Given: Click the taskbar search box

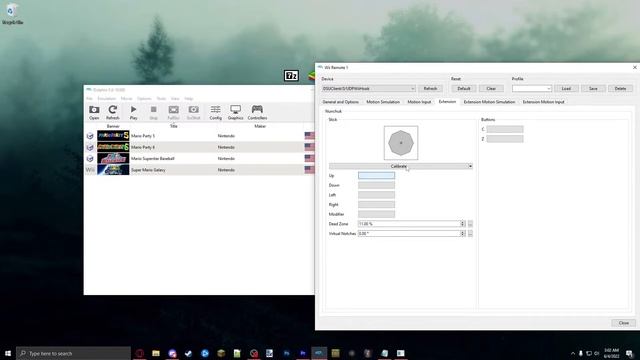Looking at the screenshot, I should coord(73,353).
